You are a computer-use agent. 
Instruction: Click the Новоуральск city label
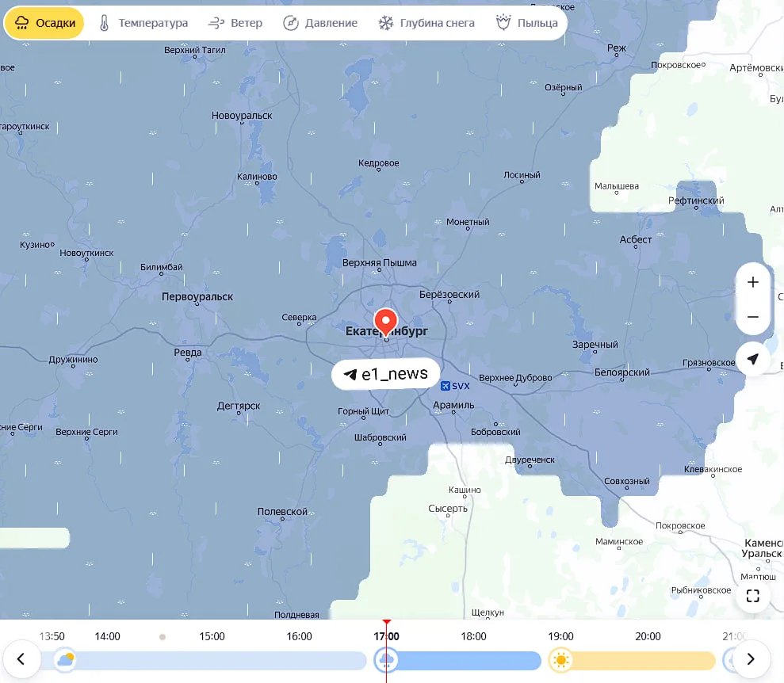(242, 116)
